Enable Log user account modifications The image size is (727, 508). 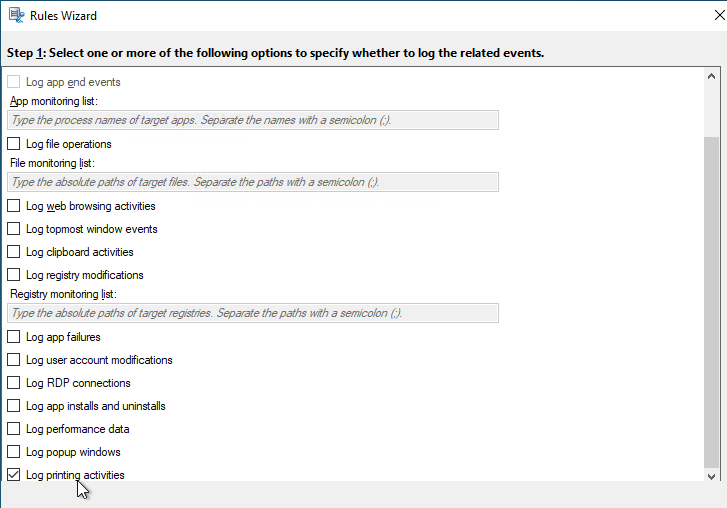click(x=13, y=360)
